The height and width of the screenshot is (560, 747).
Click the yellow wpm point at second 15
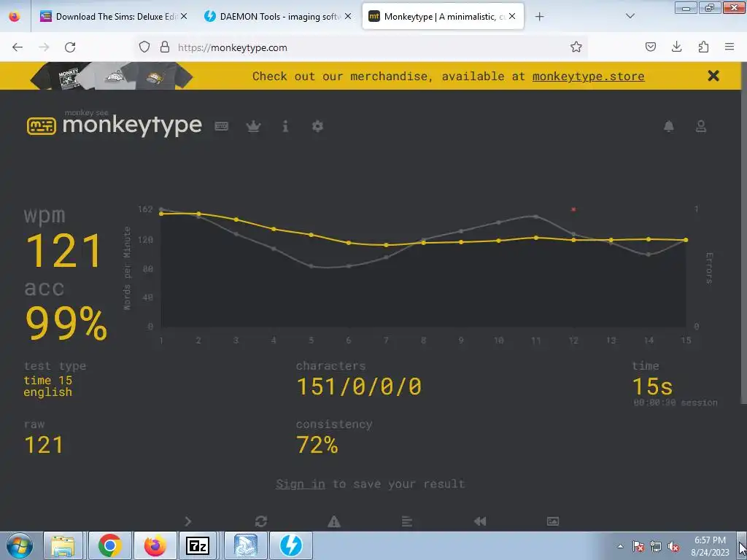click(686, 240)
